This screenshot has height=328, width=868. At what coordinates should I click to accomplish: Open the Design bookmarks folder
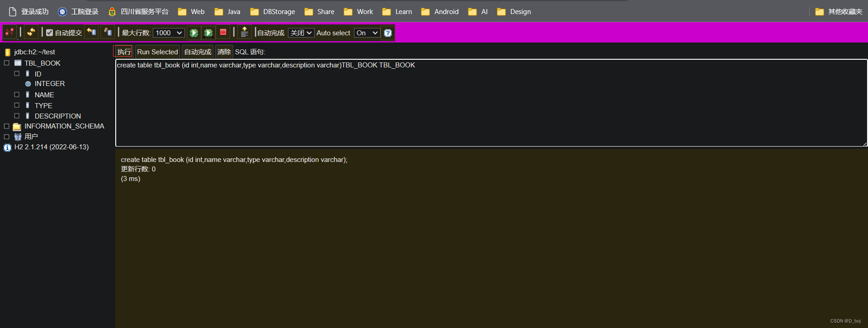click(x=514, y=12)
